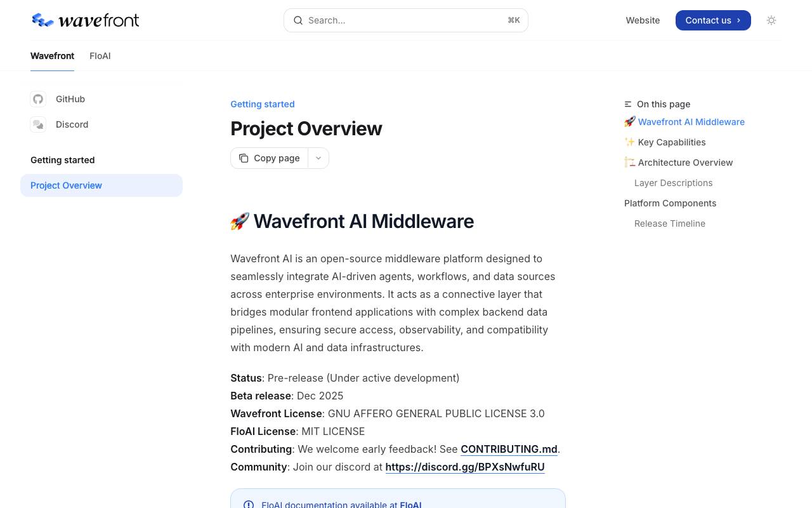The width and height of the screenshot is (812, 508).
Task: Click the Contact us button
Action: pyautogui.click(x=713, y=20)
